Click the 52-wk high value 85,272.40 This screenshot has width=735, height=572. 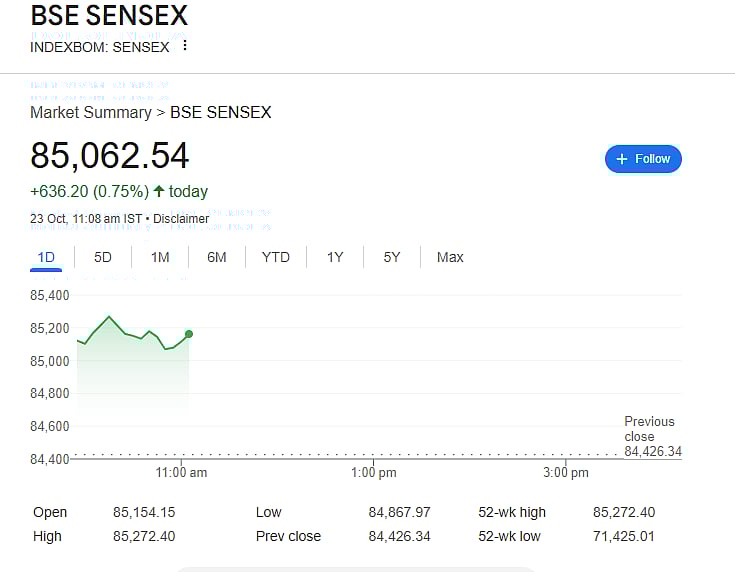pos(624,512)
